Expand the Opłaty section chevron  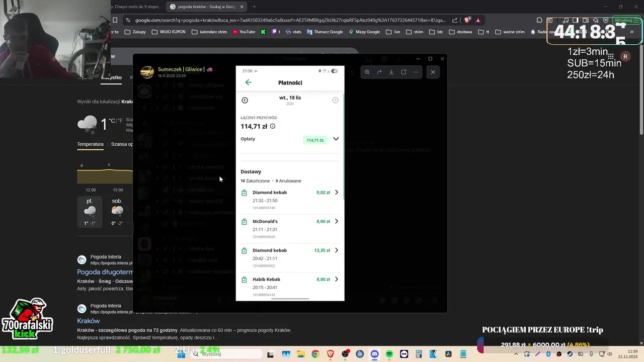click(336, 139)
